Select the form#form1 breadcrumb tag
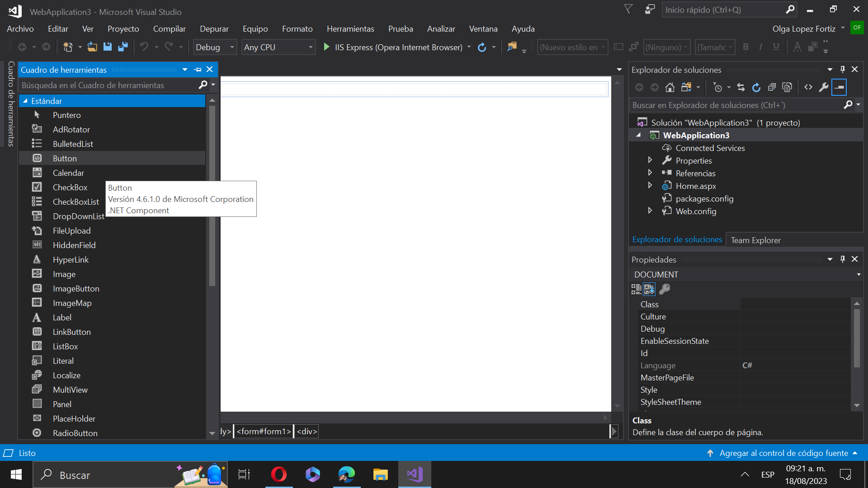 [x=264, y=432]
